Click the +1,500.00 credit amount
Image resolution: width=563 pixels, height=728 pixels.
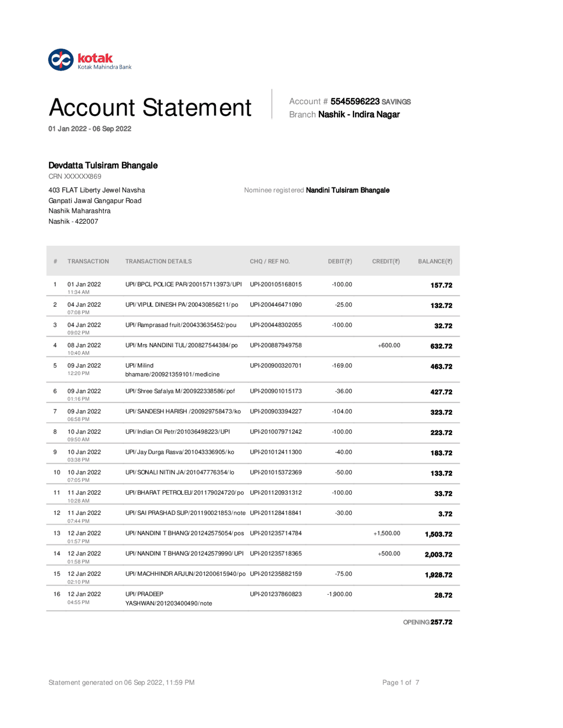[x=387, y=533]
